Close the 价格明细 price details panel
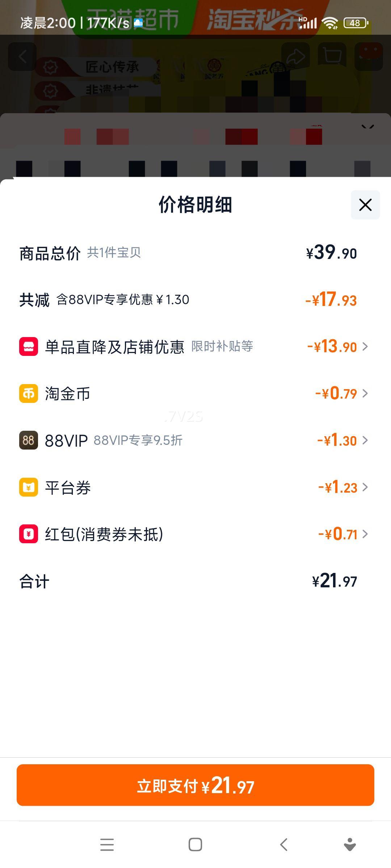Image resolution: width=391 pixels, height=868 pixels. pos(365,205)
